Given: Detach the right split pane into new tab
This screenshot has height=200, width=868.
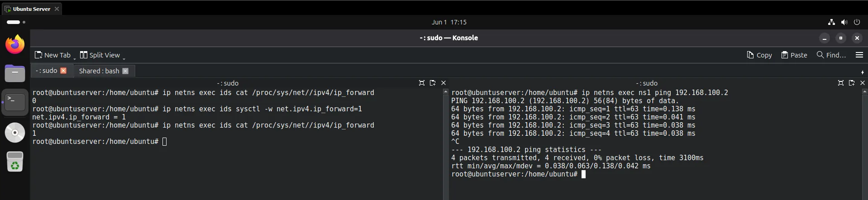Looking at the screenshot, I should tap(852, 83).
